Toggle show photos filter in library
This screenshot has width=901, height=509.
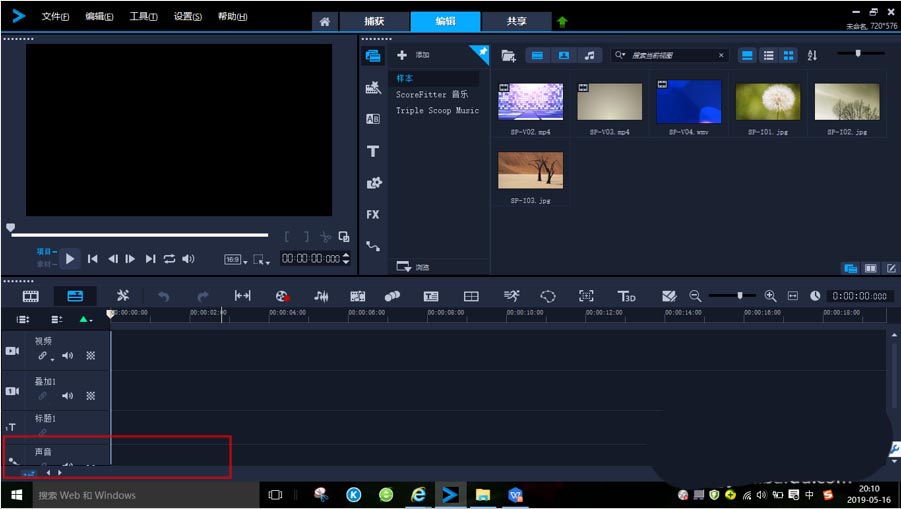(x=564, y=55)
